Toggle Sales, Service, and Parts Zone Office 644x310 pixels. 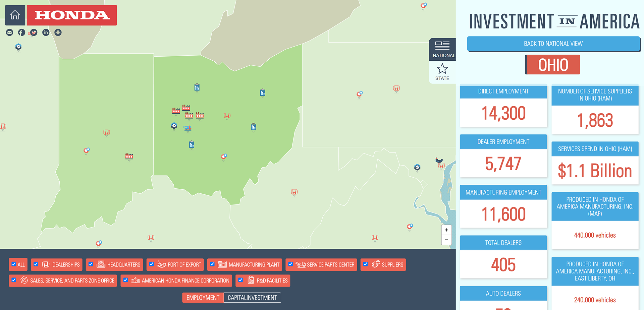[x=14, y=280]
